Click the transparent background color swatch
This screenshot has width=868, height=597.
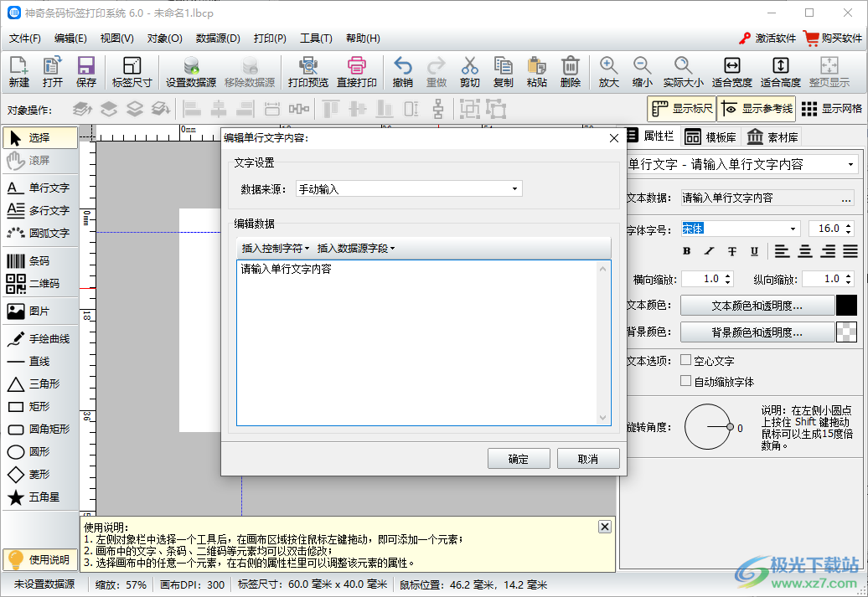tap(846, 332)
